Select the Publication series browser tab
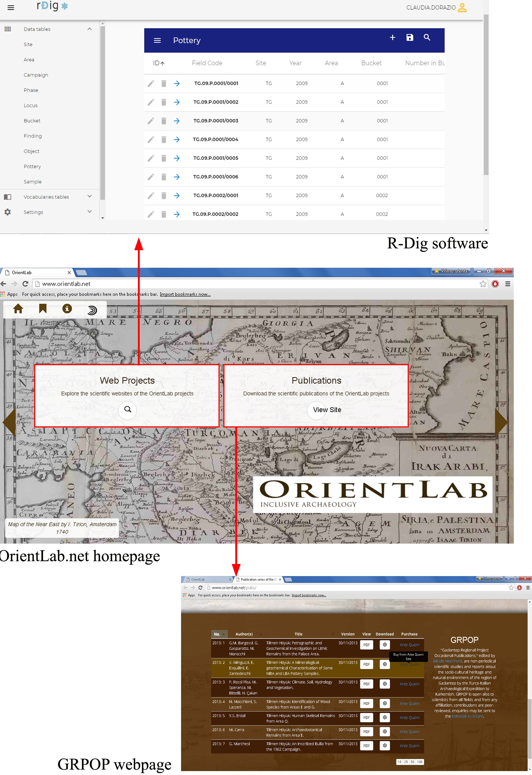Screen dimensions: 532x775 259,580
